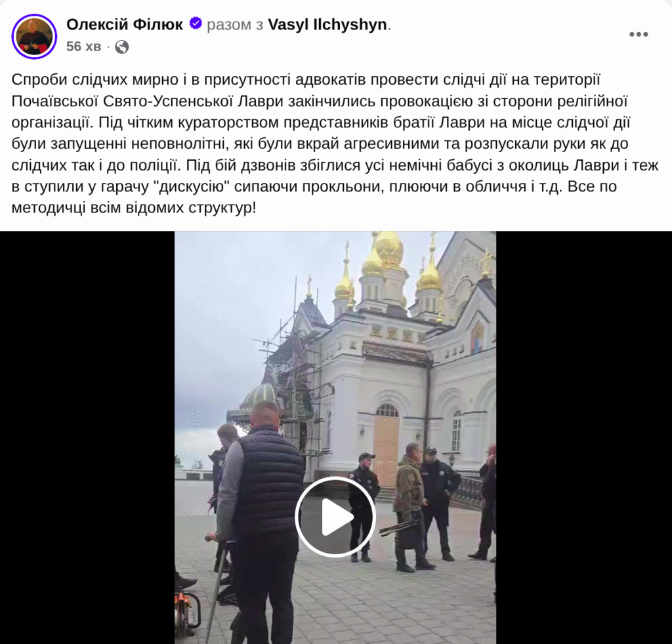672x644 pixels.
Task: Click the right black letterbox of video
Action: (583, 437)
